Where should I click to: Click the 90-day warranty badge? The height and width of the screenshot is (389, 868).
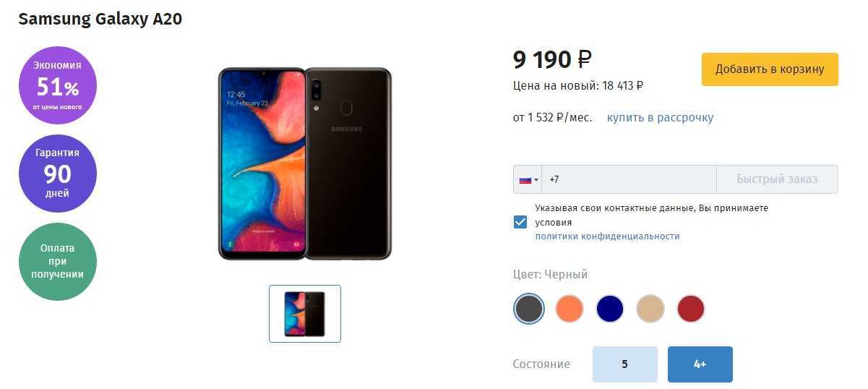[58, 174]
